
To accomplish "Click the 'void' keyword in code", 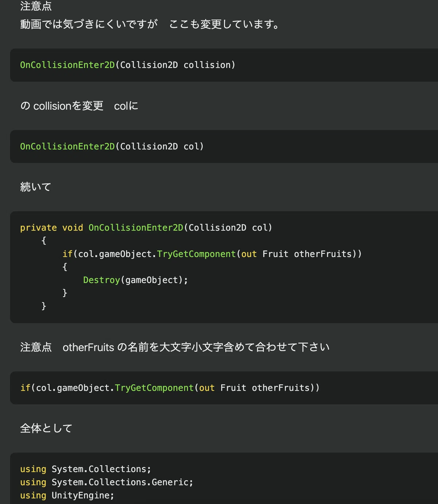I will pyautogui.click(x=73, y=228).
